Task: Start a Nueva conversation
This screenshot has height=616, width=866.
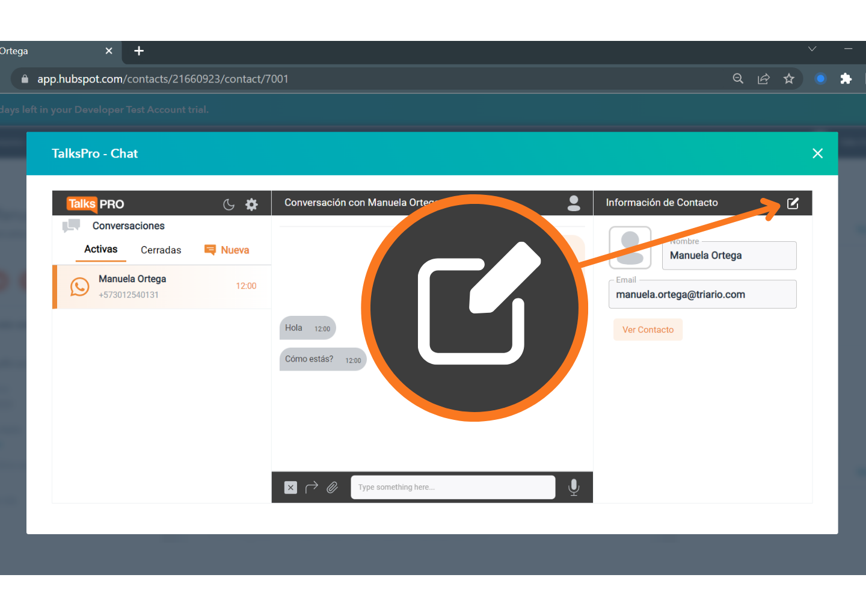Action: click(227, 250)
